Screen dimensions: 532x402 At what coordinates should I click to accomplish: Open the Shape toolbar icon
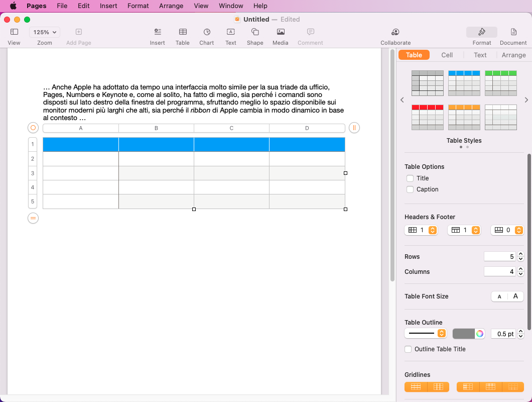(x=255, y=32)
